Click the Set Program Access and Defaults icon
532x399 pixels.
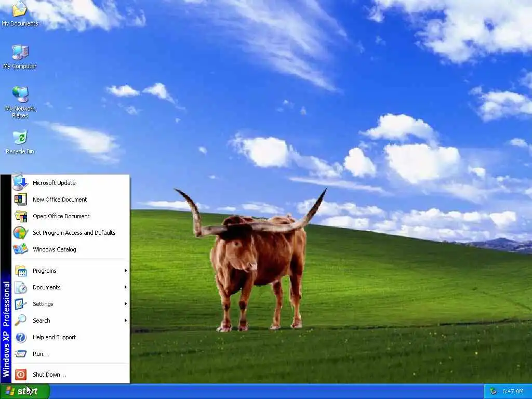click(20, 232)
